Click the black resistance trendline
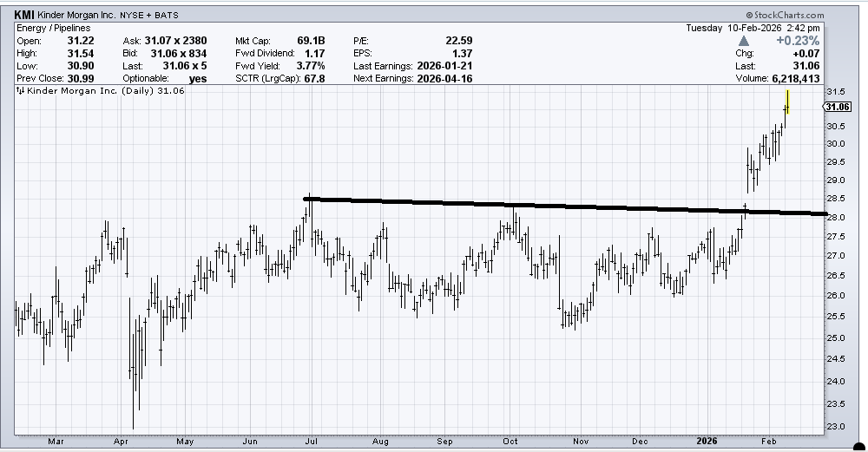 tap(564, 206)
